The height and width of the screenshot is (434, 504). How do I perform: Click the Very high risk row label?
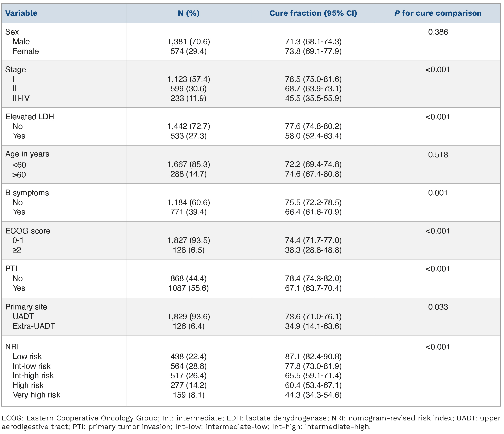click(x=37, y=395)
